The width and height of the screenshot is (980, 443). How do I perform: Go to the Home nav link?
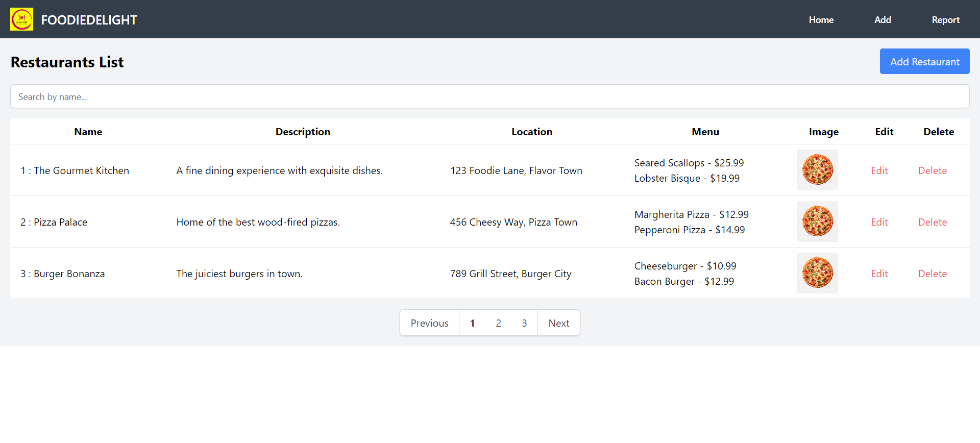(x=821, y=20)
